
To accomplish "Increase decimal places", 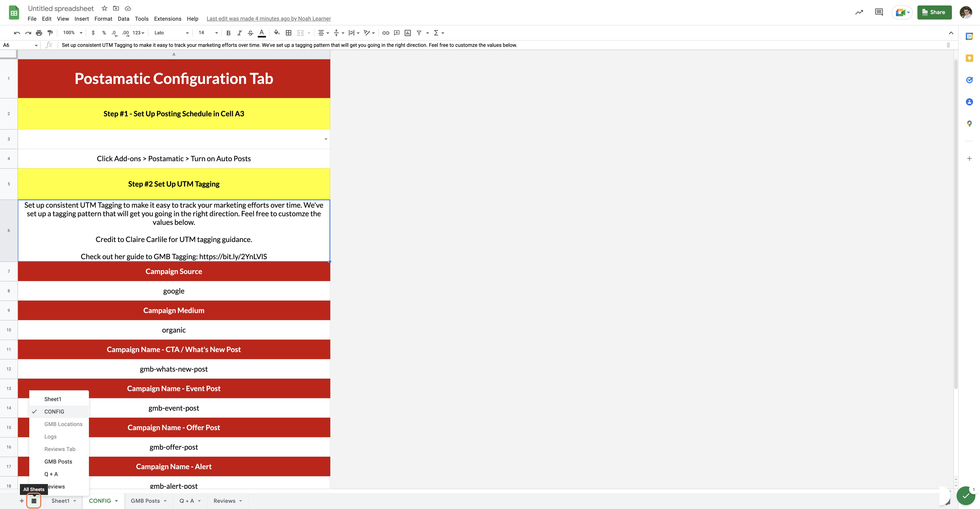I will pos(126,33).
